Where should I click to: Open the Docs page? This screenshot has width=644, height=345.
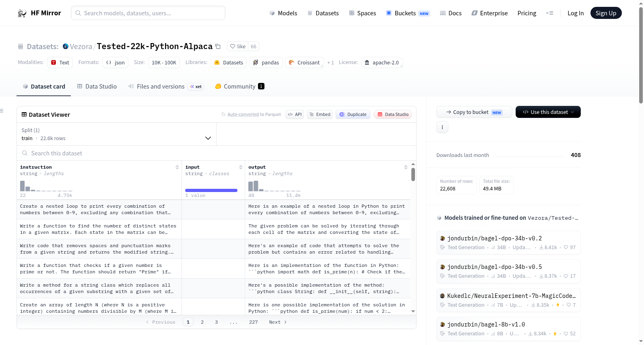click(x=451, y=13)
